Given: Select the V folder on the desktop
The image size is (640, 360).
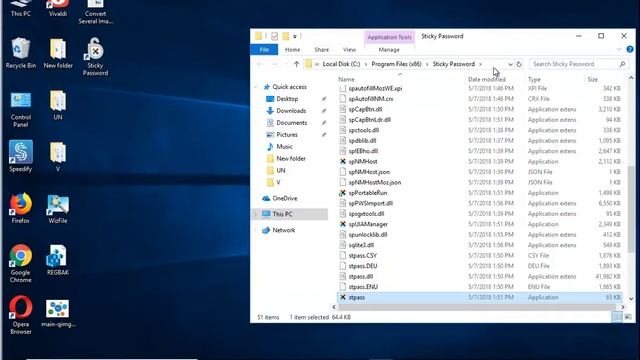Looking at the screenshot, I should (58, 157).
